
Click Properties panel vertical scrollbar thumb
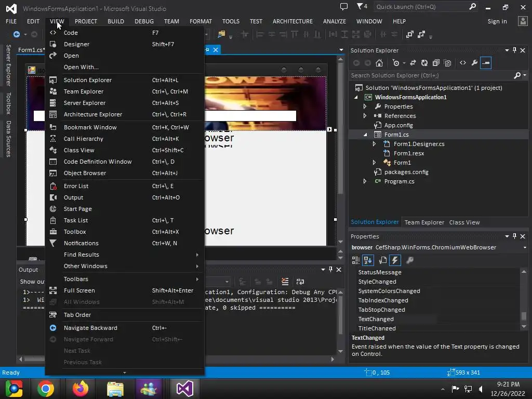coord(524,316)
